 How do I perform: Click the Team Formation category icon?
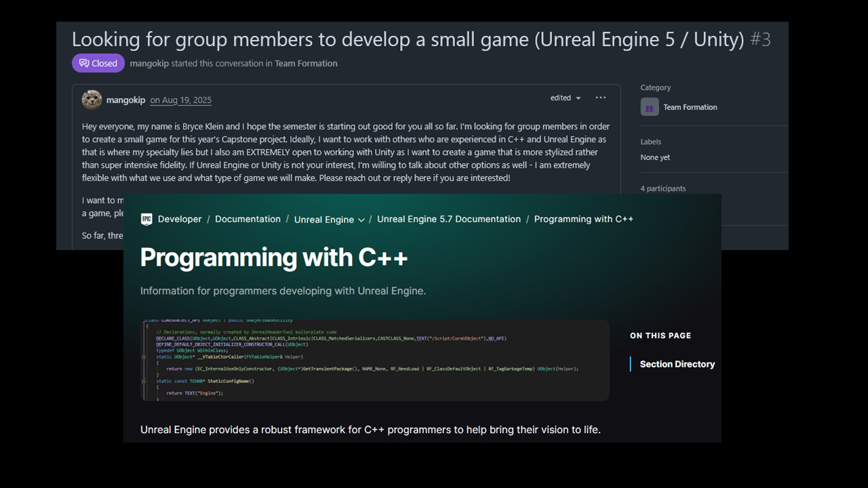(650, 107)
